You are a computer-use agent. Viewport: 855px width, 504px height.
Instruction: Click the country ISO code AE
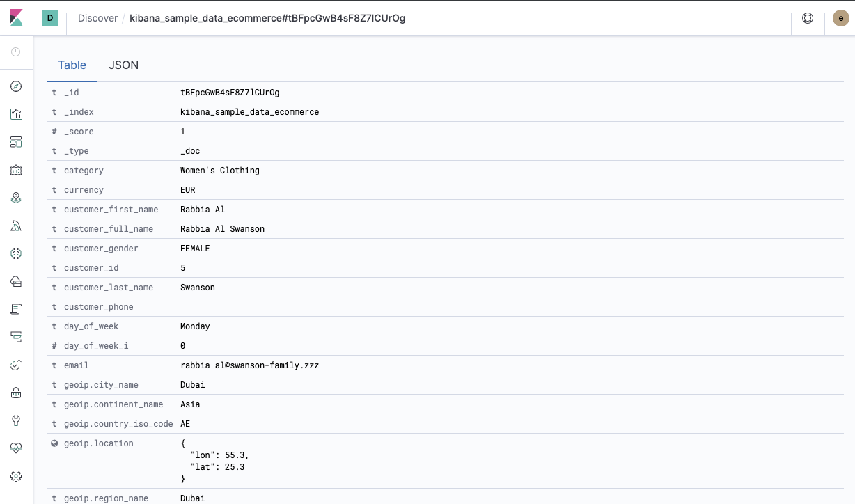185,424
